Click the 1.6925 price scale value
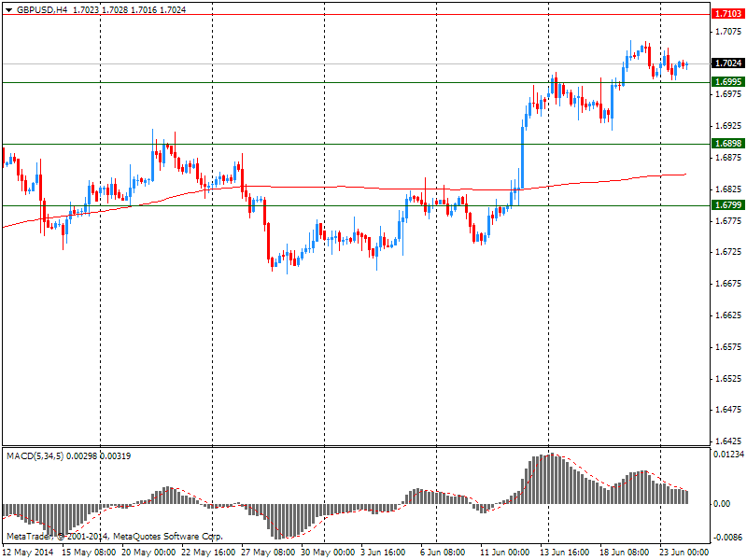Image resolution: width=747 pixels, height=560 pixels. 728,126
